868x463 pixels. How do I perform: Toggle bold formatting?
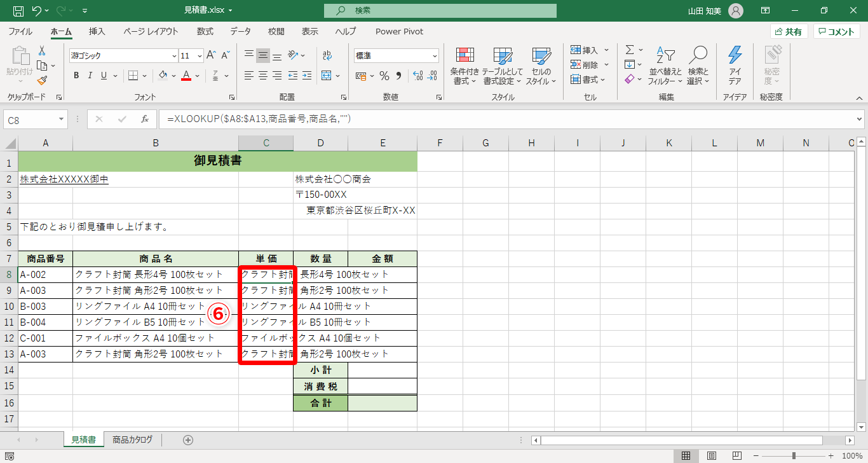click(x=76, y=76)
